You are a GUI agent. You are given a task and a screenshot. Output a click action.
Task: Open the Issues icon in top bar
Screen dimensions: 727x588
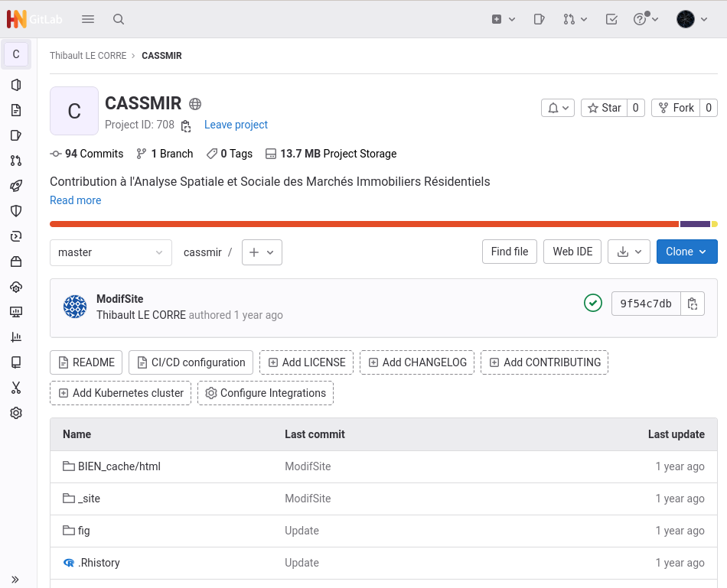pos(540,19)
